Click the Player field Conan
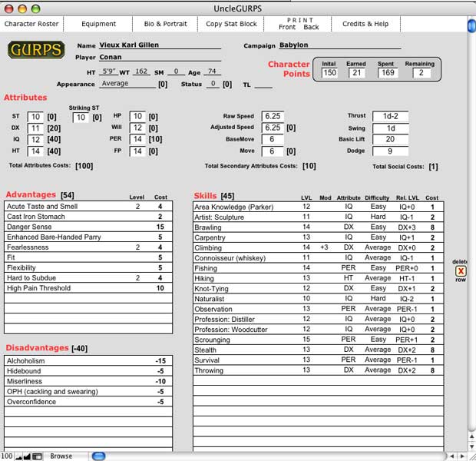This screenshot has width=476, height=461. point(160,57)
